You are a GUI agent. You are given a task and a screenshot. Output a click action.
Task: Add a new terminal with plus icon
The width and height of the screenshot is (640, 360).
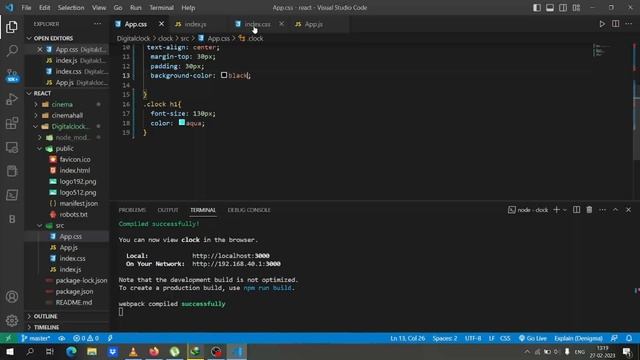click(556, 210)
